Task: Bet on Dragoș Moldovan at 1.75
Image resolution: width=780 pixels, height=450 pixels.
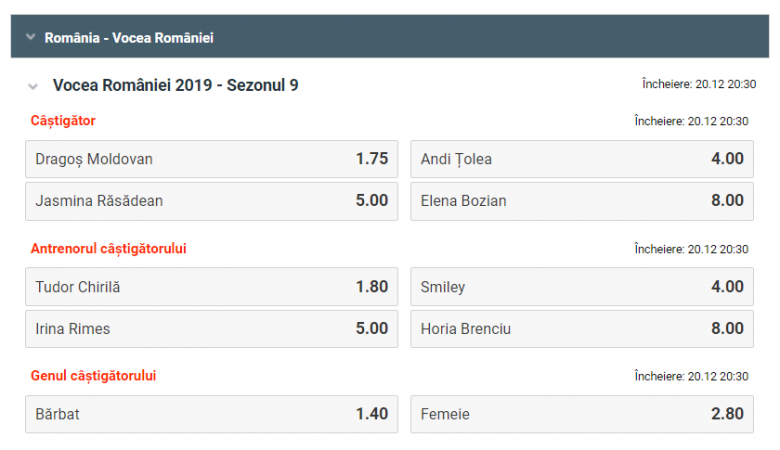Action: coord(211,159)
